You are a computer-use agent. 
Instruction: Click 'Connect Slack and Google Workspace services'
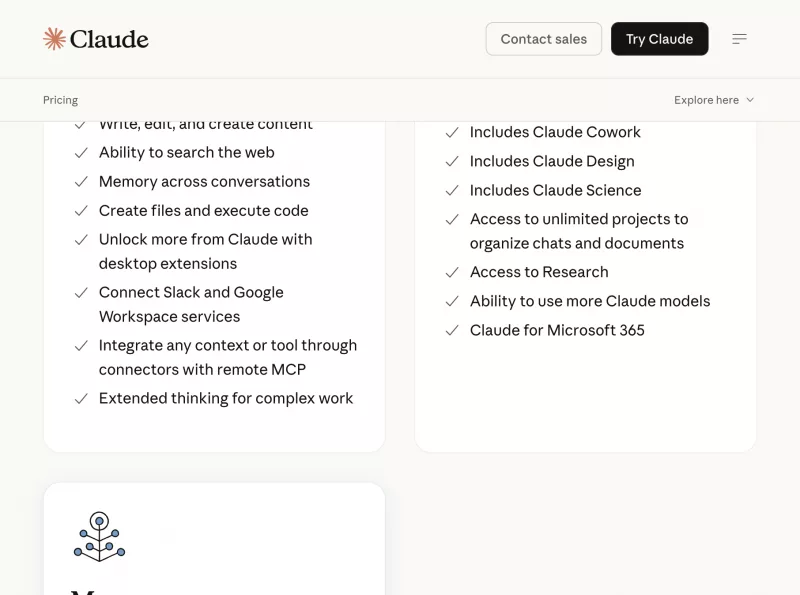191,305
